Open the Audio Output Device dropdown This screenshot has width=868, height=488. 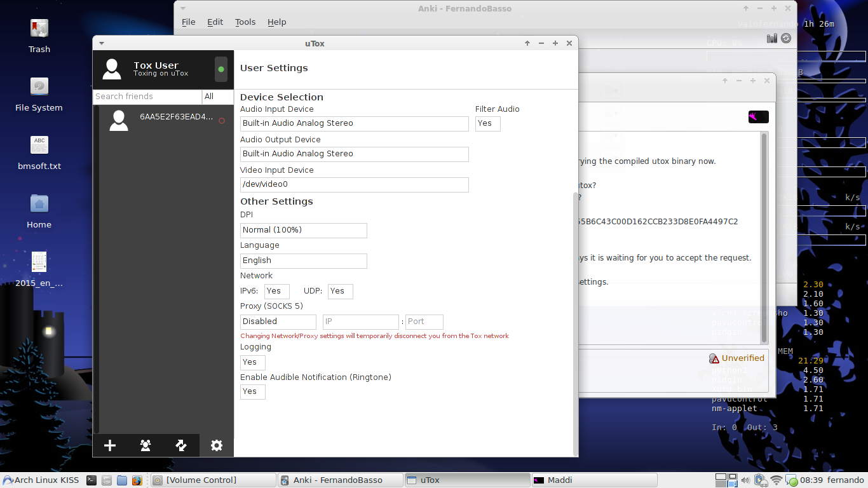355,154
